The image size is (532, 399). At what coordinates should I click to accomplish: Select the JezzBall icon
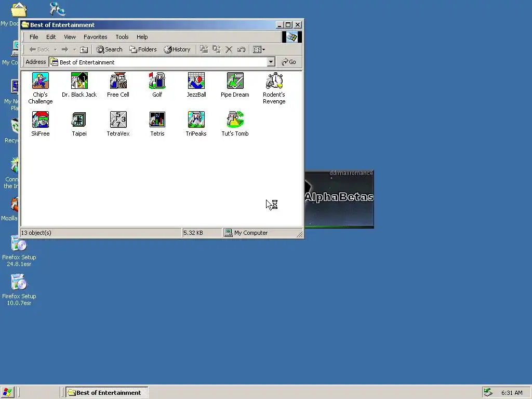(196, 81)
